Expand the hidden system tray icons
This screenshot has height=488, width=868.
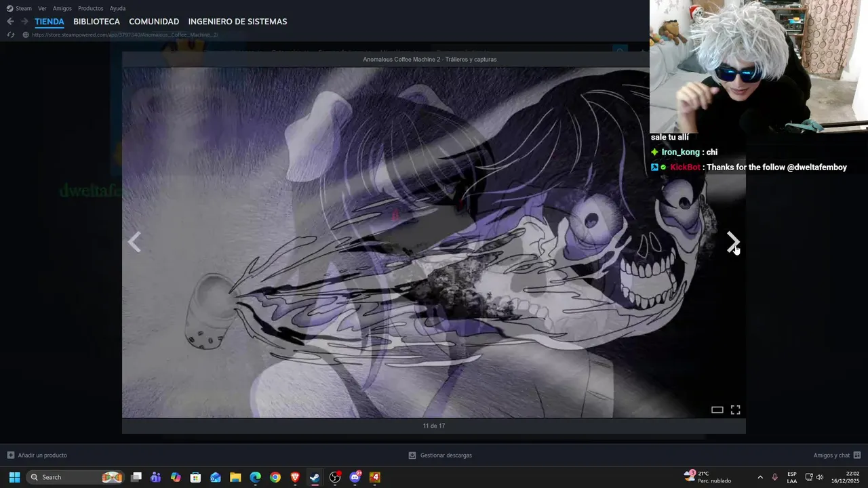(x=759, y=477)
